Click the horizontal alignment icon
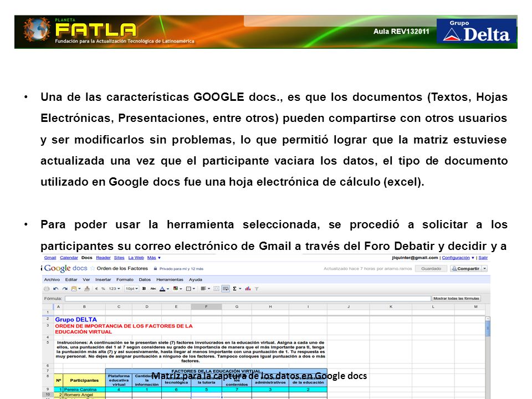The width and height of the screenshot is (532, 399). coord(203,289)
